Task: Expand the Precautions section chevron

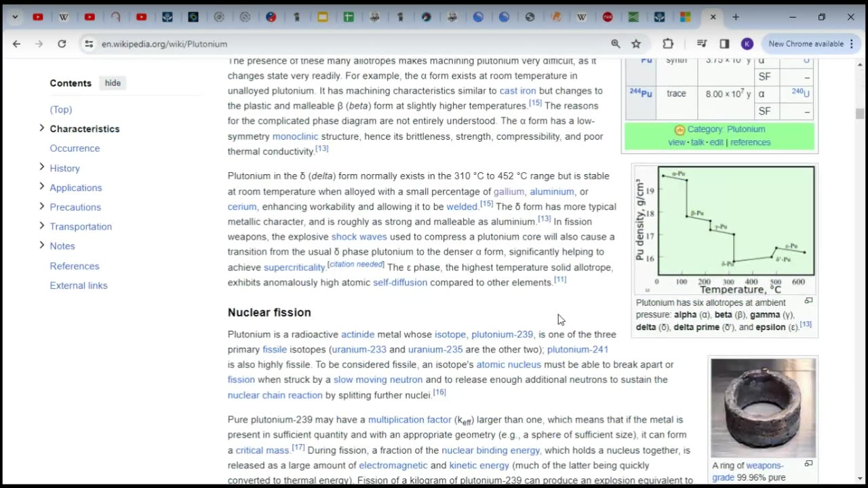Action: pos(41,207)
